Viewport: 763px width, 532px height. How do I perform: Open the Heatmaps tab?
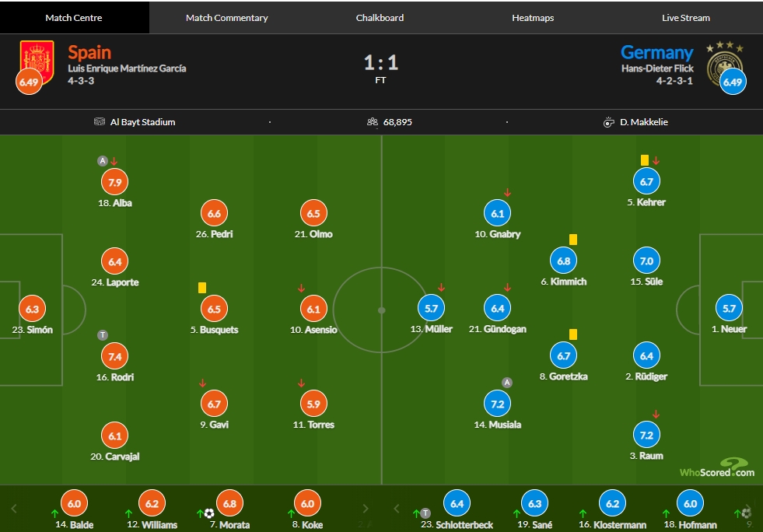[x=533, y=18]
